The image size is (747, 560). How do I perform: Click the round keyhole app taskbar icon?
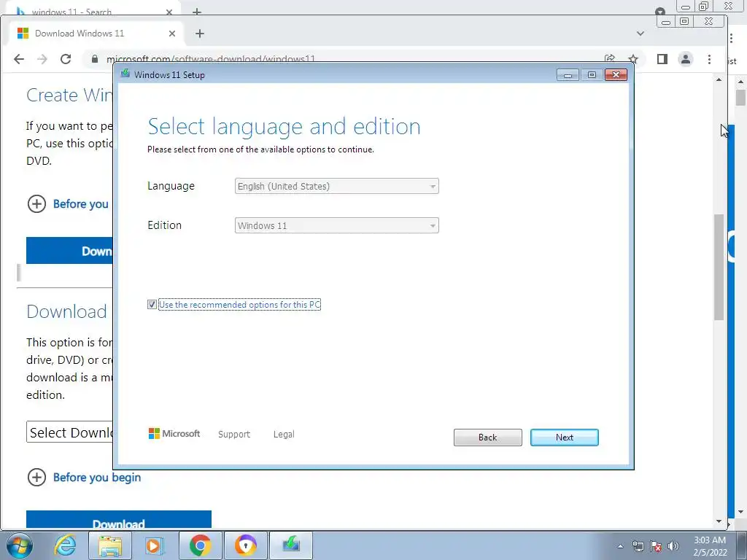pyautogui.click(x=246, y=545)
